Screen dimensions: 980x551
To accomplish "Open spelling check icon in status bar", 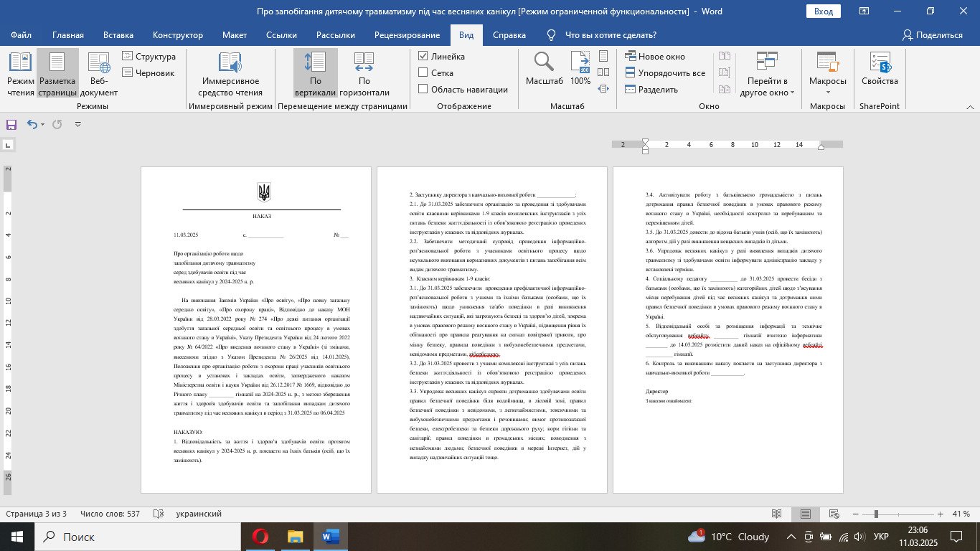I will tap(159, 514).
